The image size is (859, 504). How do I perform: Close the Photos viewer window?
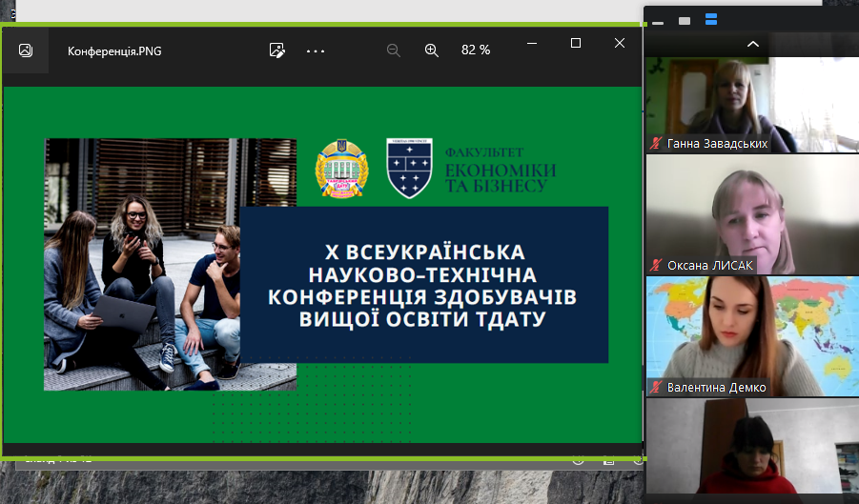pos(620,43)
